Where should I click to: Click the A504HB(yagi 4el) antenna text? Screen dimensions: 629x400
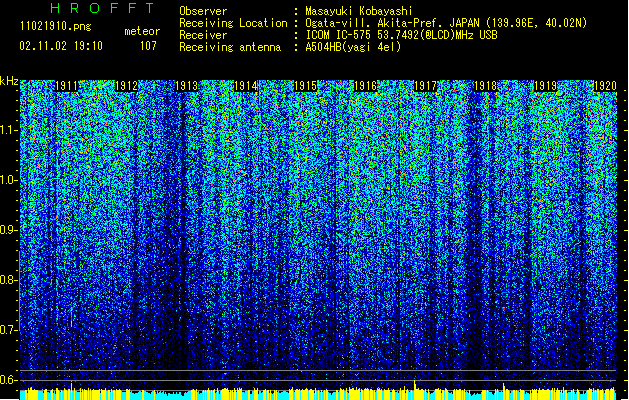353,47
